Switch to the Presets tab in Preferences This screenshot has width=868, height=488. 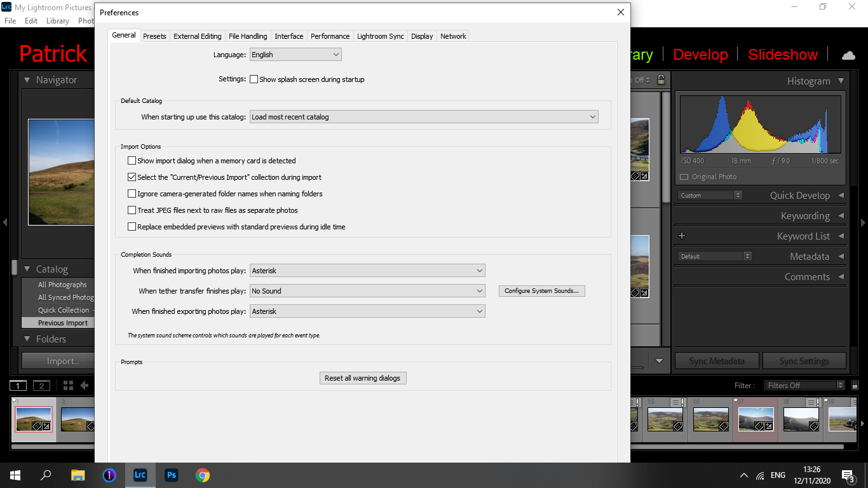pos(154,36)
